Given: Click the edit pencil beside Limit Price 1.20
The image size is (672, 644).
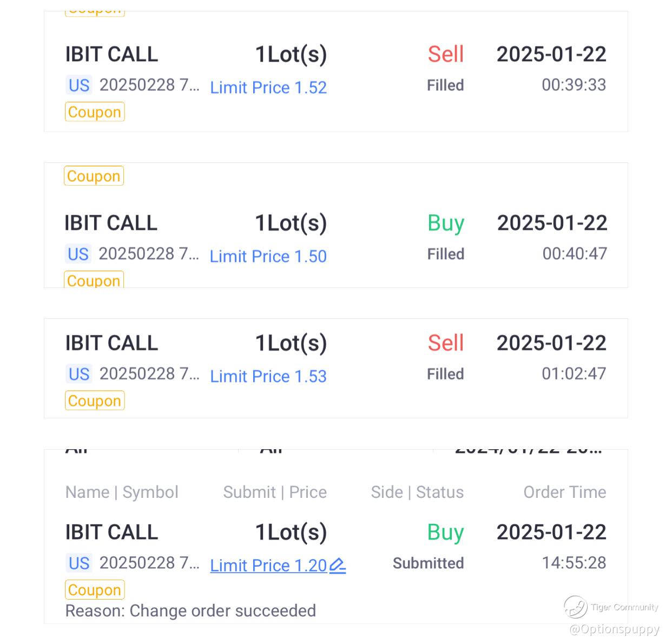Looking at the screenshot, I should click(x=338, y=566).
